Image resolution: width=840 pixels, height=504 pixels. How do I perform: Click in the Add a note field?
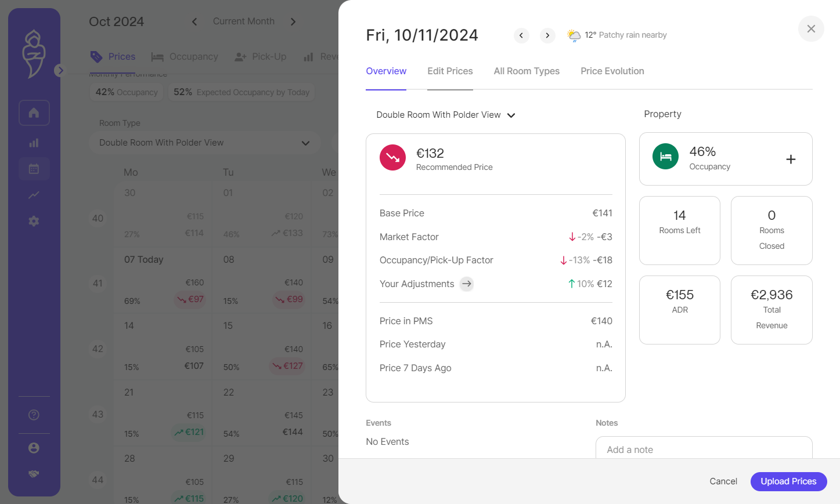pos(704,448)
